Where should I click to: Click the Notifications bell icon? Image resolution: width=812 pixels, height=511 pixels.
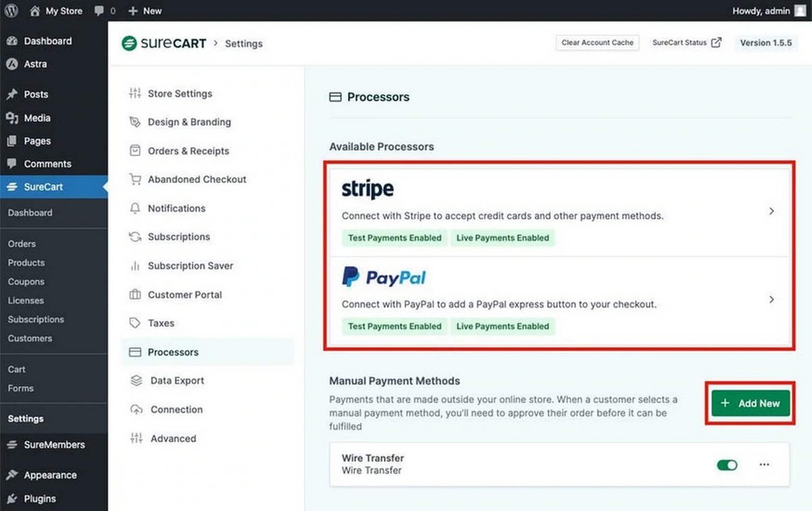pyautogui.click(x=135, y=208)
